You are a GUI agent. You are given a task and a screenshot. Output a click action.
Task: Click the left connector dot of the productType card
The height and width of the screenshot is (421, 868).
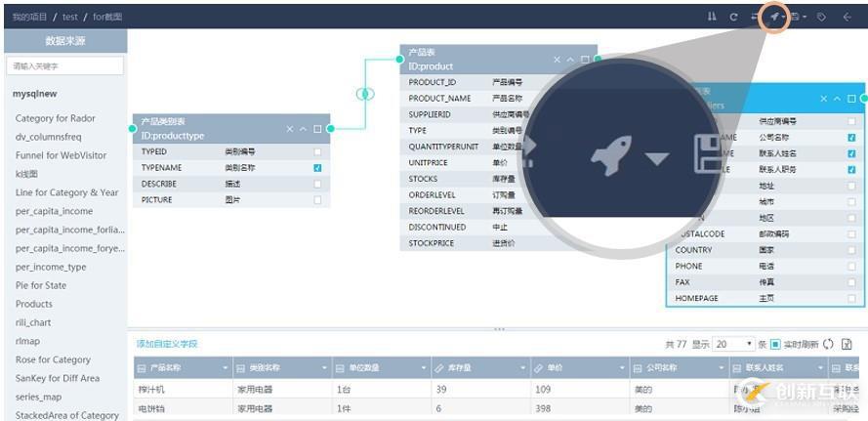133,129
